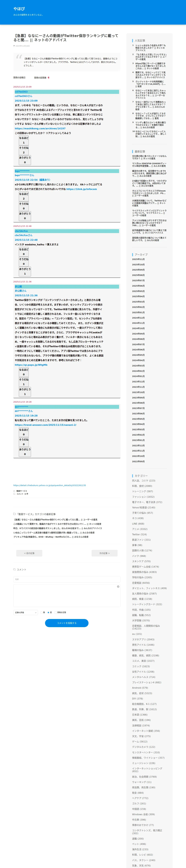
Task: Click なるほど under bqn******** answer
Action: pyautogui.click(x=24, y=196)
